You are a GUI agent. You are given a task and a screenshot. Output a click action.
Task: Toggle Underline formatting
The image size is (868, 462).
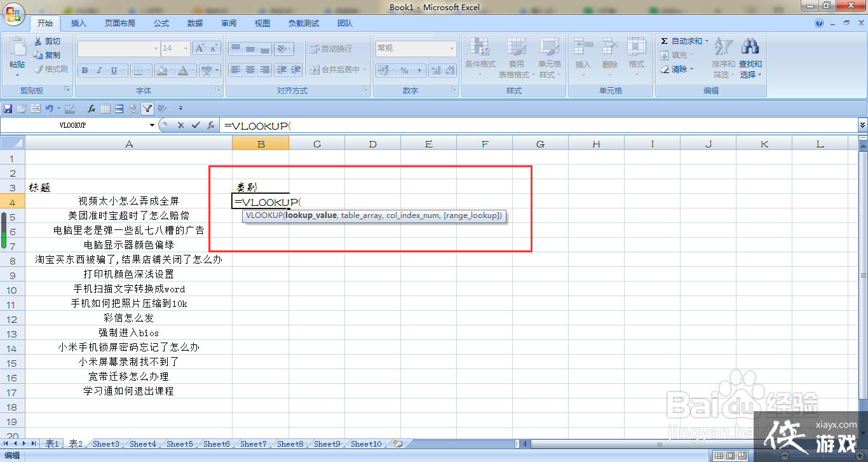[114, 70]
